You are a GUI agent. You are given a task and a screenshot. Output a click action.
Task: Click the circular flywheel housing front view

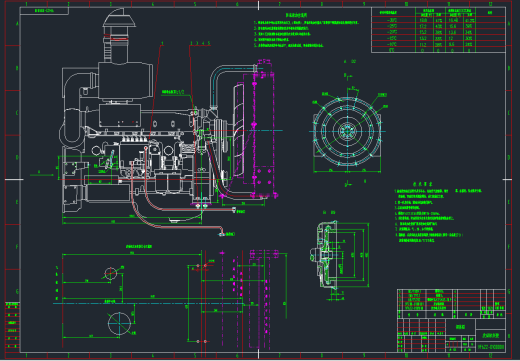(x=347, y=131)
